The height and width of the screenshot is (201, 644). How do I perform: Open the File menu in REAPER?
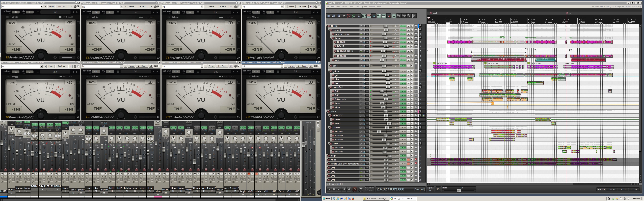[x=328, y=7]
